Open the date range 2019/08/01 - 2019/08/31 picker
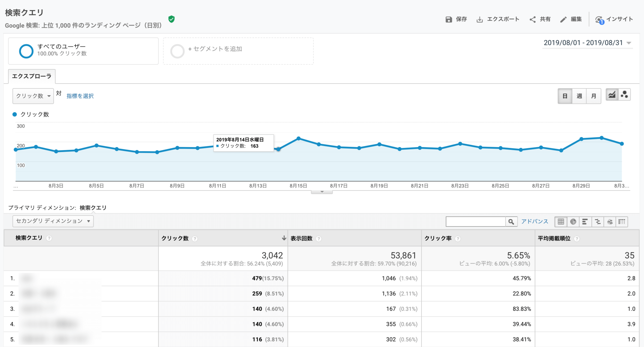This screenshot has height=347, width=644. pos(588,43)
